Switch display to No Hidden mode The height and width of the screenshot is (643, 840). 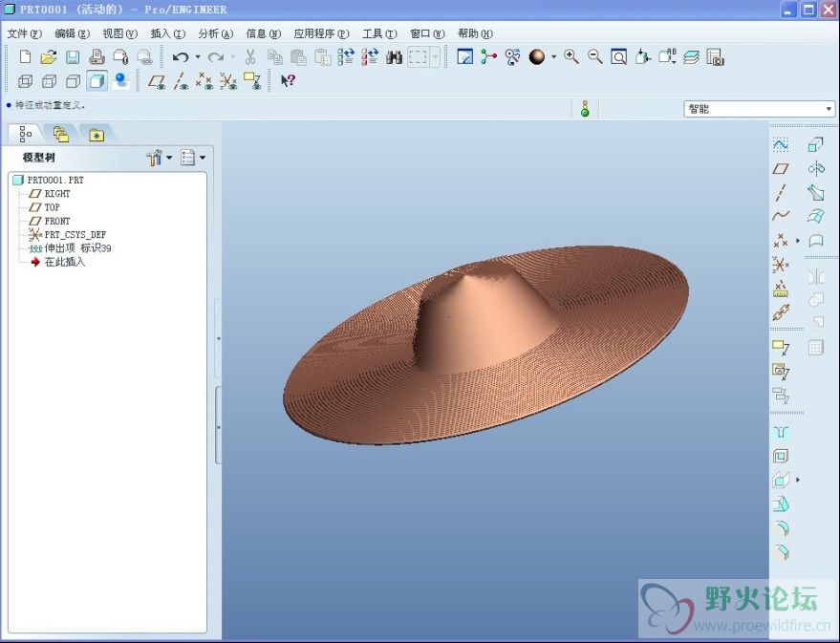coord(73,81)
